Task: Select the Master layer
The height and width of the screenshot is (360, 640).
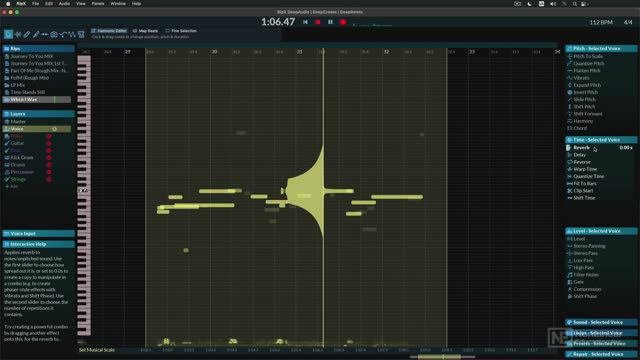Action: [18, 122]
